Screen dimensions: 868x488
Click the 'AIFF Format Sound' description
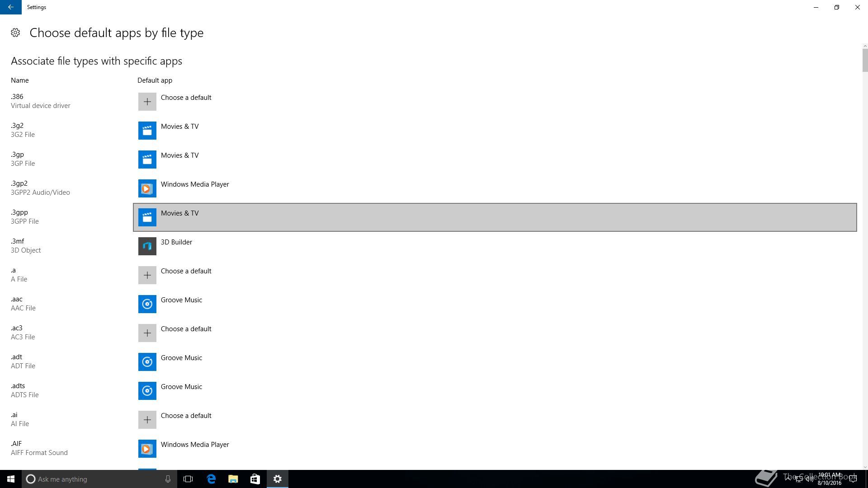pyautogui.click(x=39, y=453)
